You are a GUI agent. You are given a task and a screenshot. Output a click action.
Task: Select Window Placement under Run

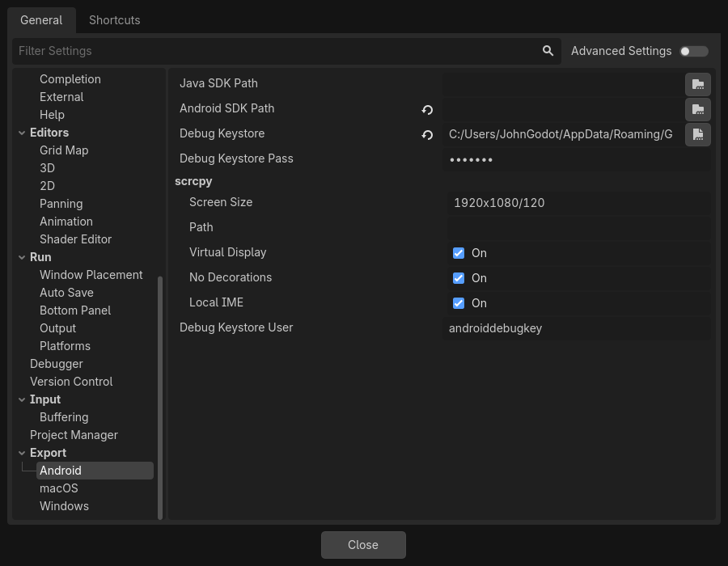91,275
